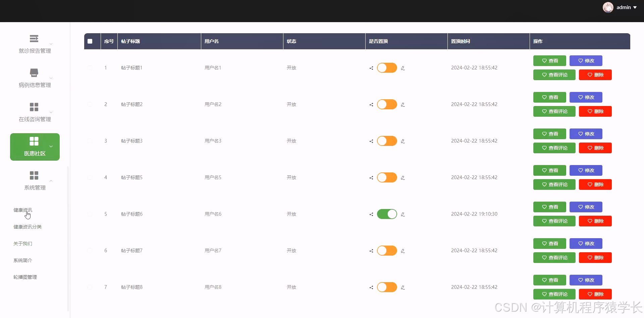Screen dimensions: 644x318
Task: Click 查看评论 button for 帖子标题7
Action: click(554, 258)
